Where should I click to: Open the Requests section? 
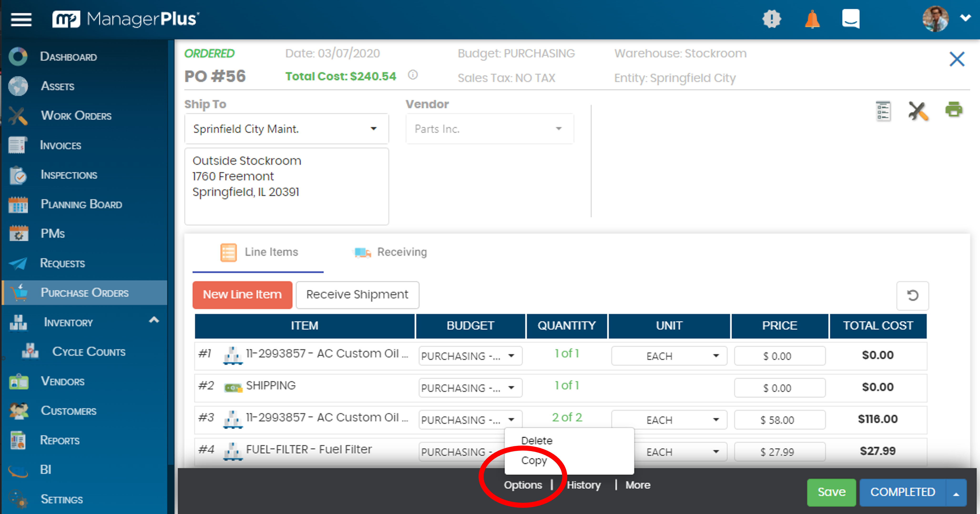(x=62, y=263)
